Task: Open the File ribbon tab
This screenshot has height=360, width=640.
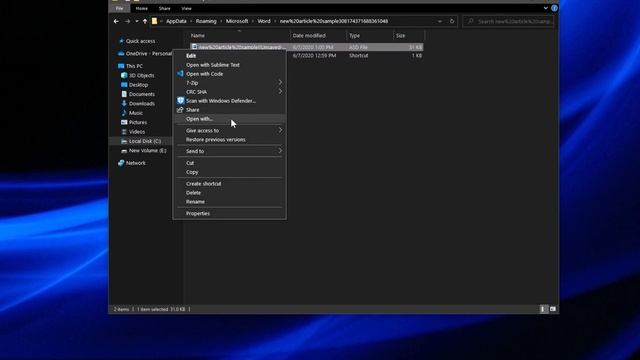Action: coord(119,8)
